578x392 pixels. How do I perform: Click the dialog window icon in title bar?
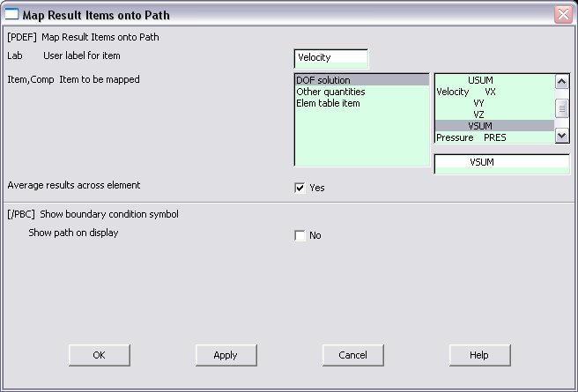click(x=11, y=14)
